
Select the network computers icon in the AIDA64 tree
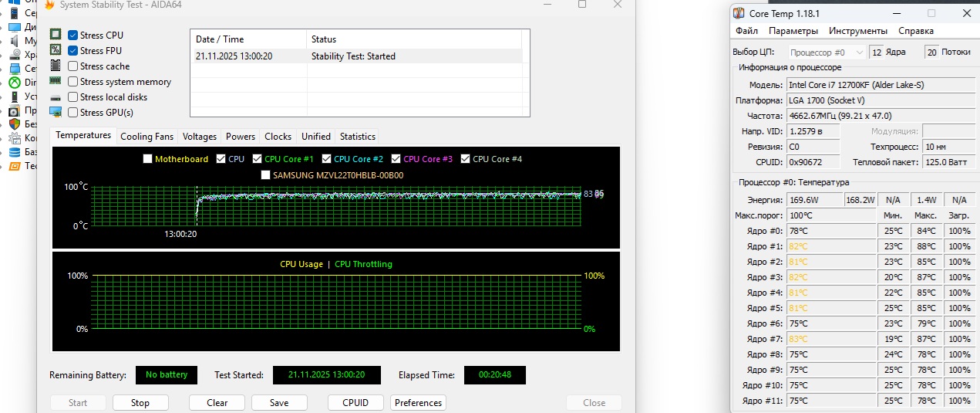point(15,68)
